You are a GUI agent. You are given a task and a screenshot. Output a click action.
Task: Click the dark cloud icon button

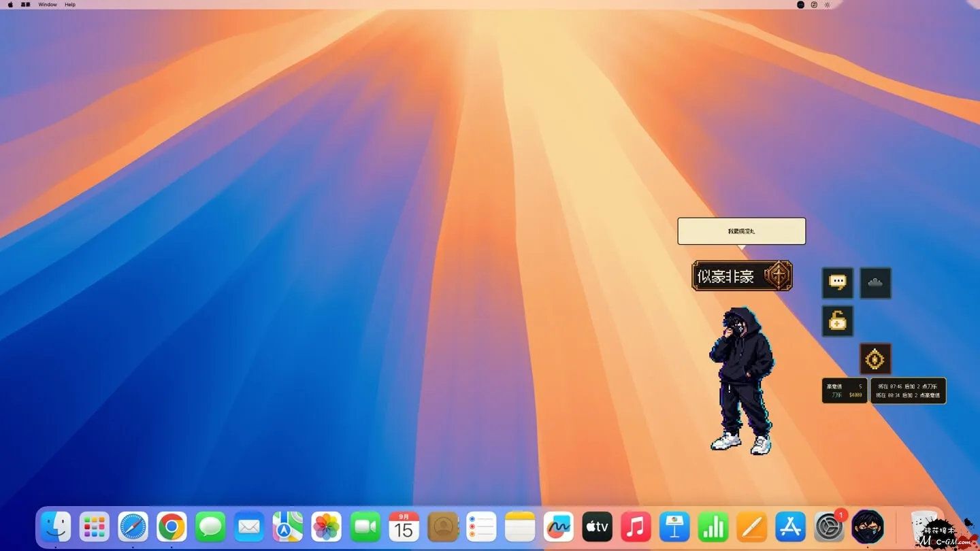pos(875,283)
